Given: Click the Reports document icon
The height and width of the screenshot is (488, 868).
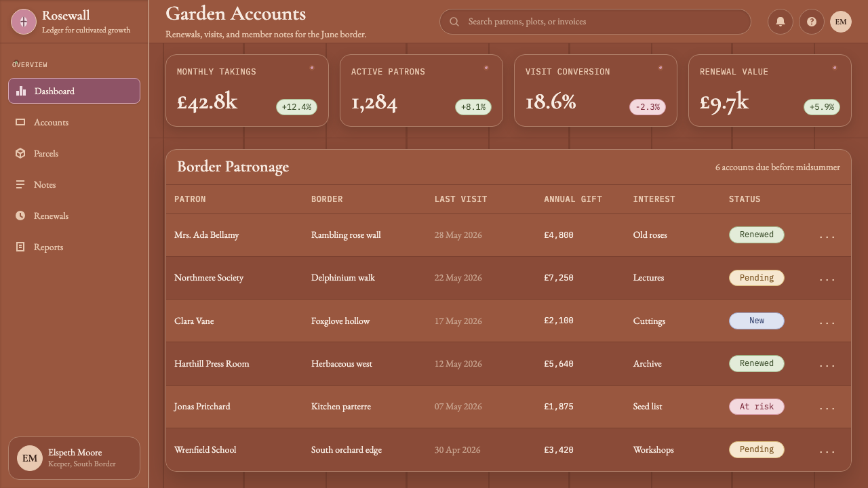Looking at the screenshot, I should tap(20, 247).
